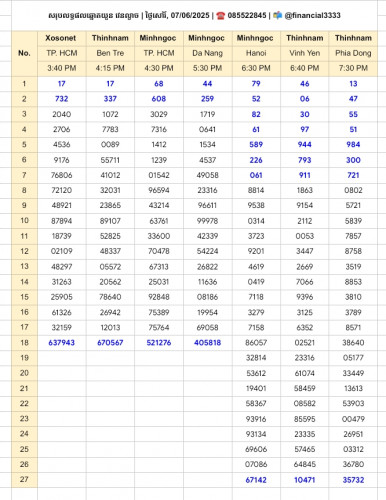This screenshot has height=500, width=386.
Task: Click the mailbox icon before @financial3333
Action: 277,15
